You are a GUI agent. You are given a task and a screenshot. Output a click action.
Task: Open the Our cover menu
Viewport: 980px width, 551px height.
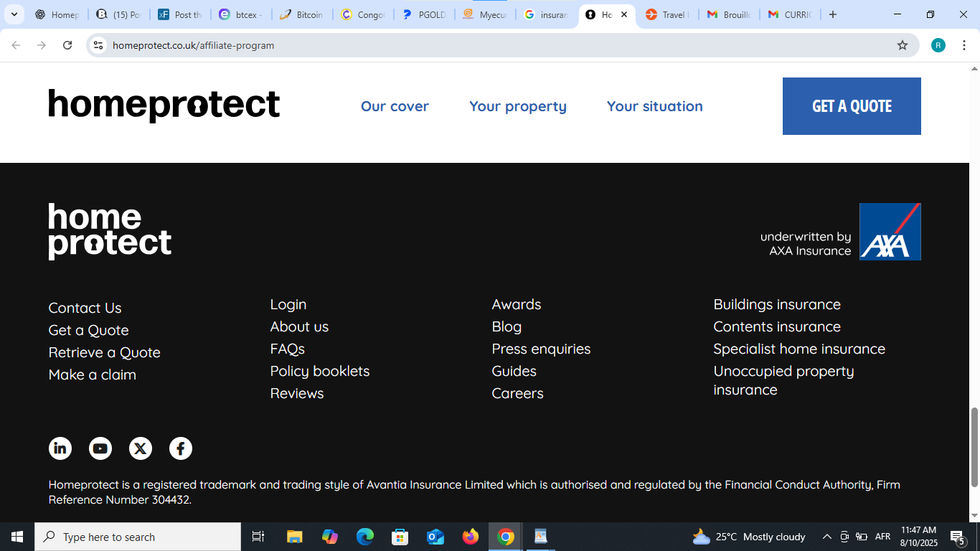(395, 106)
